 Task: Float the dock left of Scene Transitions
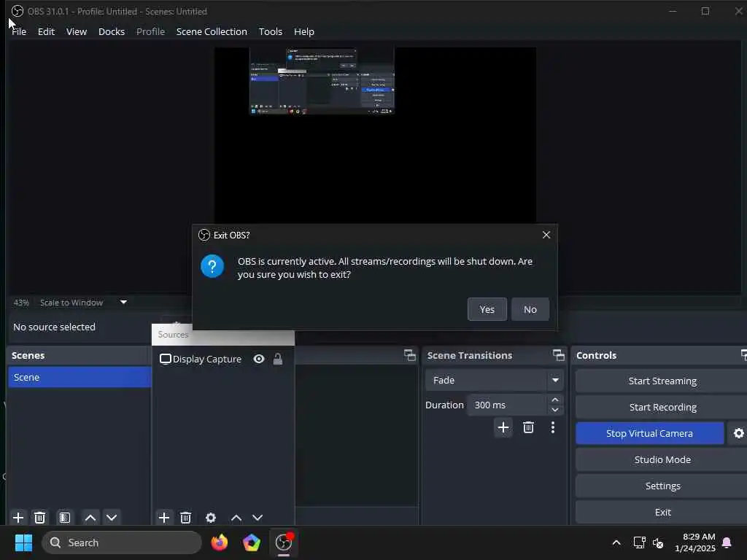[410, 355]
